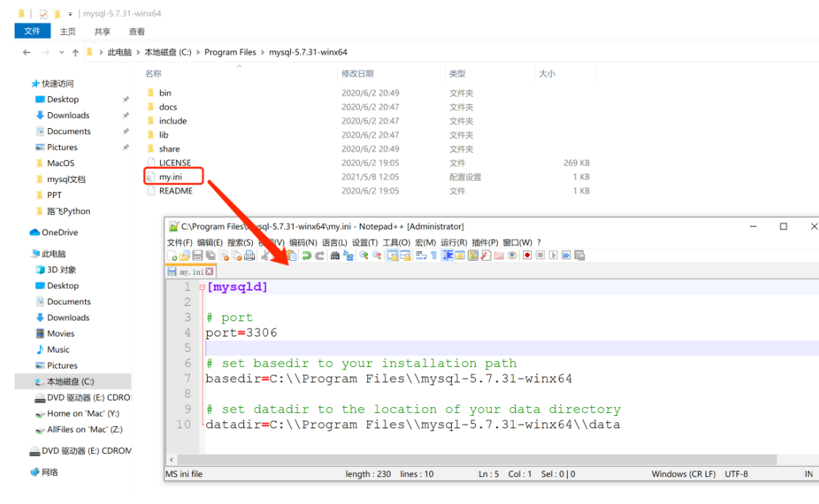Viewport: 819px width, 504px height.
Task: Click Windows (CR LF) in status bar
Action: (683, 474)
